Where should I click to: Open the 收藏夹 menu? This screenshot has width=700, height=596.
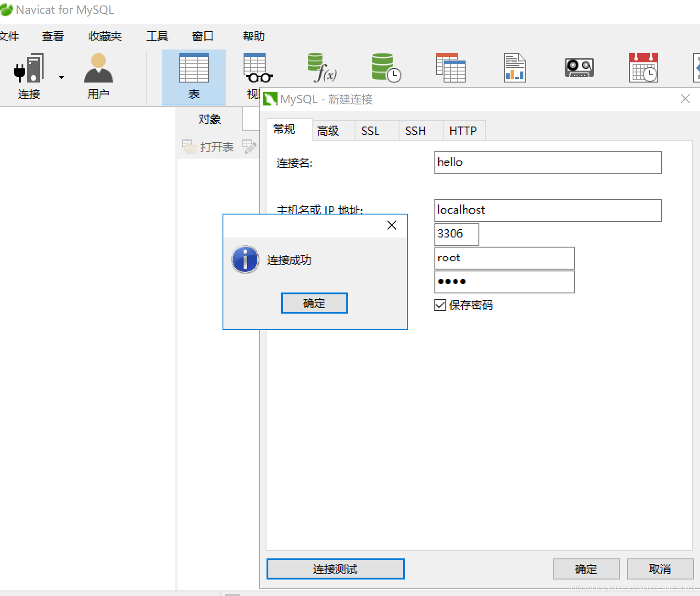(105, 36)
